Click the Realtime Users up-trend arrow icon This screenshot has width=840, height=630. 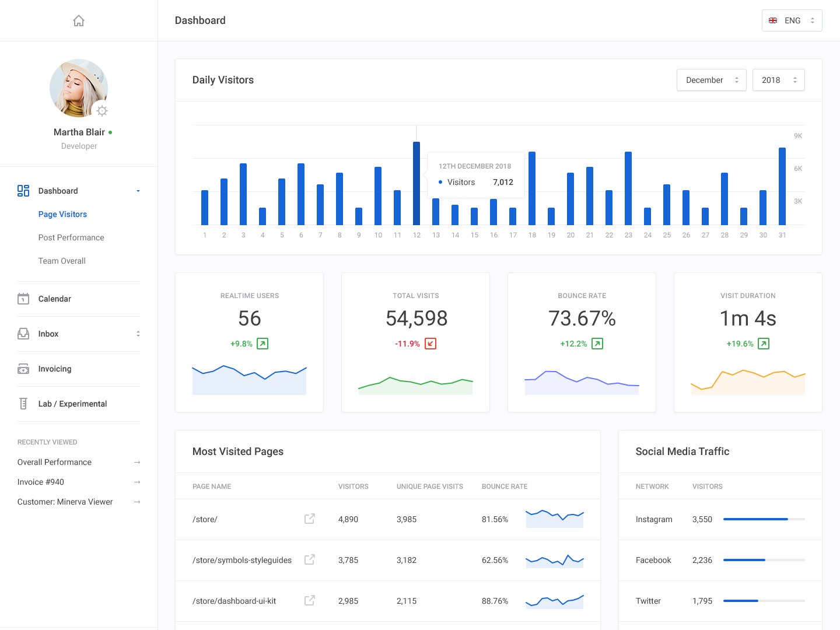tap(263, 344)
